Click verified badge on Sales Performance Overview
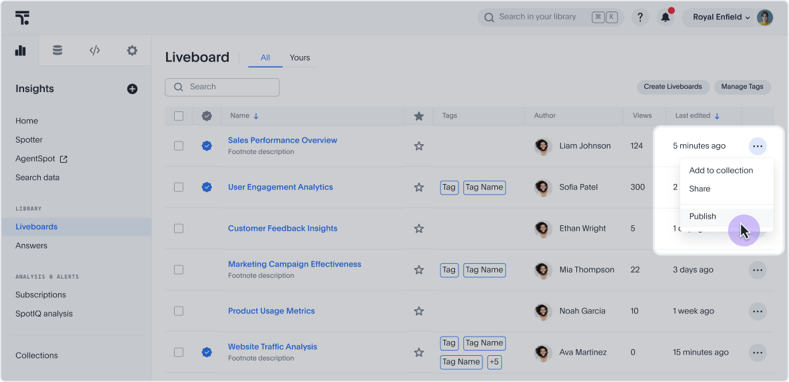This screenshot has height=382, width=789. [207, 146]
